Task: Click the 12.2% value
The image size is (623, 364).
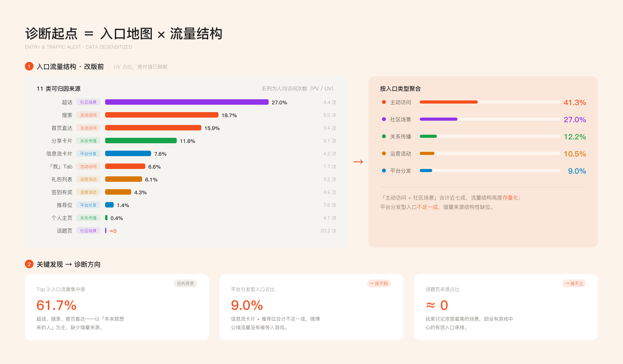Action: pos(575,137)
